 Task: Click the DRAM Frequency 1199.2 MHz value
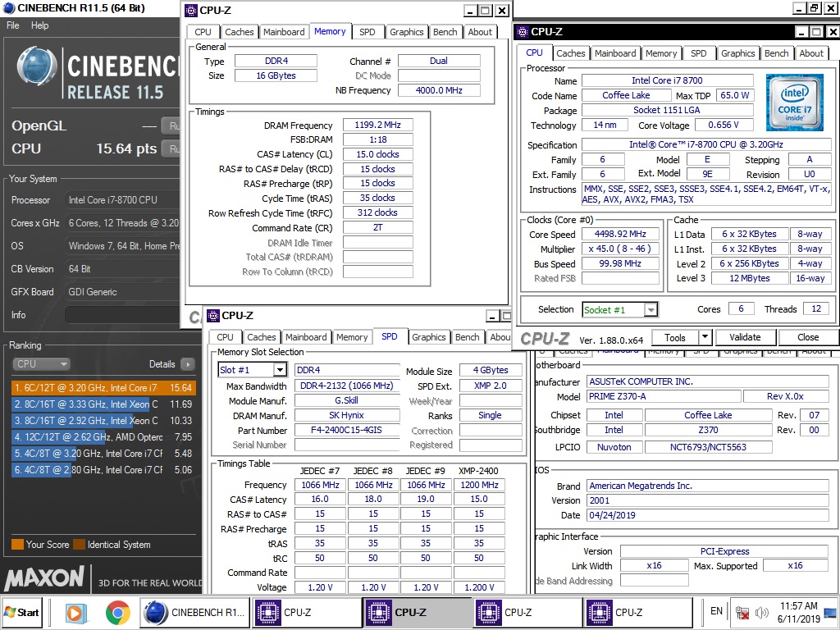[x=377, y=125]
